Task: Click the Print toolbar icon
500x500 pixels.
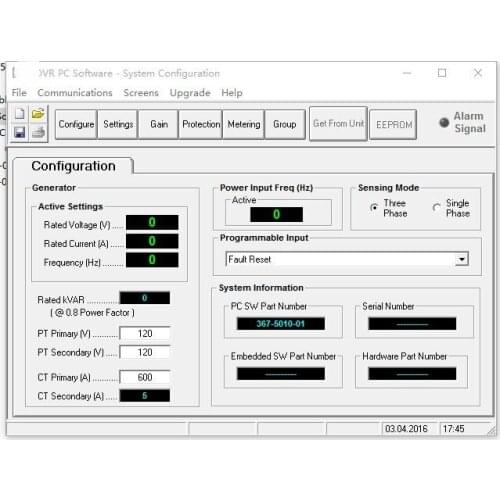Action: [38, 133]
